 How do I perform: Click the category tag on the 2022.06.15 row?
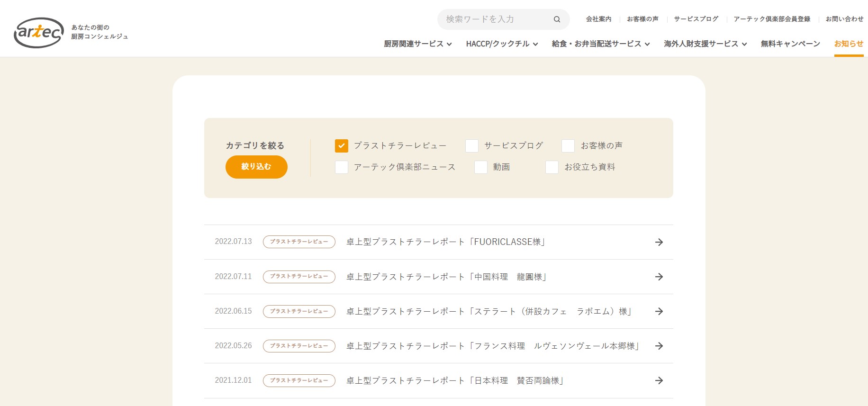(x=299, y=311)
